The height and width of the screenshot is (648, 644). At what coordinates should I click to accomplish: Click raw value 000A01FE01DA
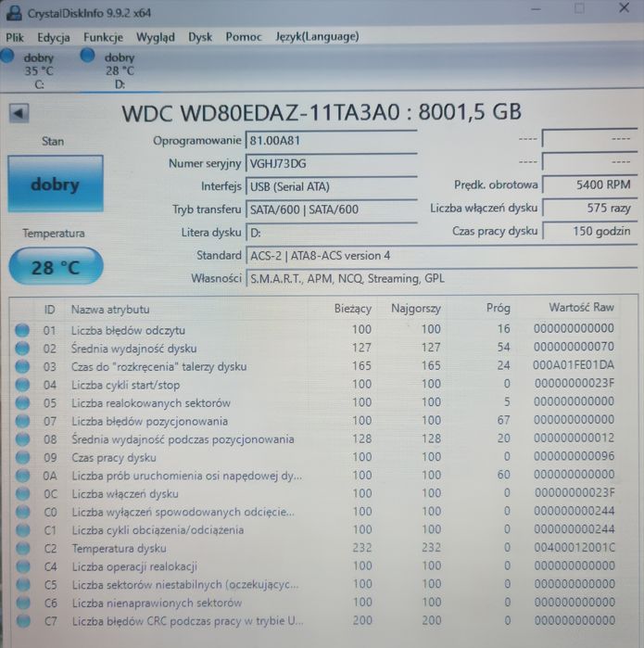click(574, 365)
